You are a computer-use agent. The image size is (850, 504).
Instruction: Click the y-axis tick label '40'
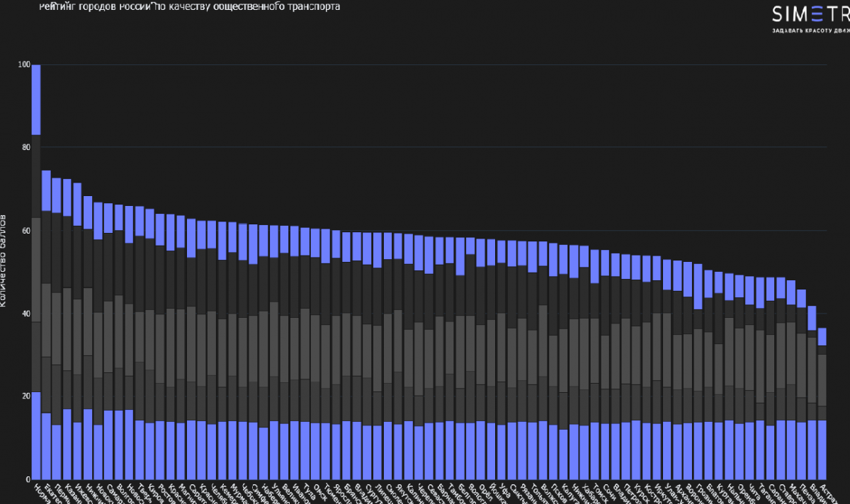pyautogui.click(x=25, y=314)
